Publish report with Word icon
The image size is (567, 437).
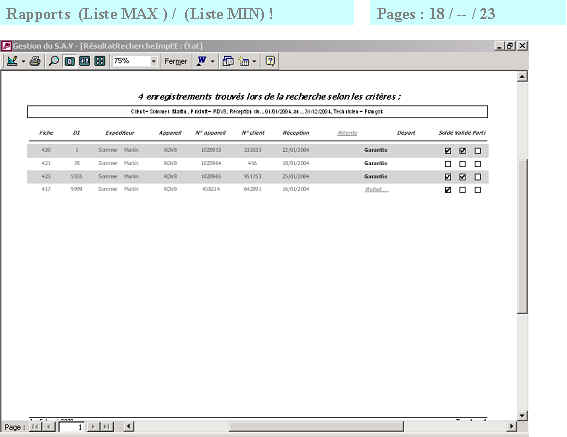pos(201,61)
